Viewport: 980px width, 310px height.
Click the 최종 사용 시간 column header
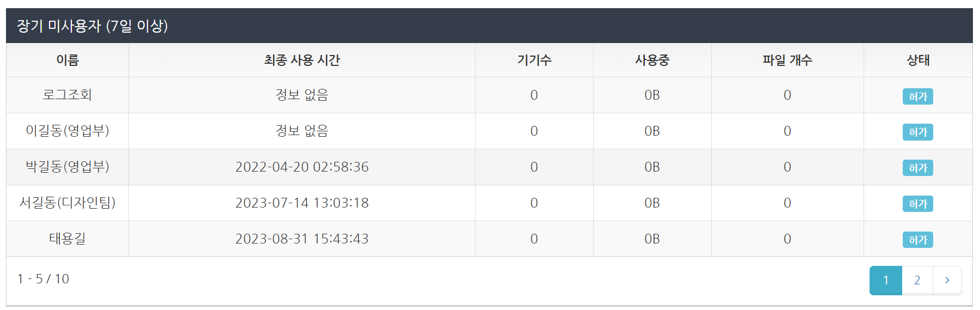click(x=302, y=60)
